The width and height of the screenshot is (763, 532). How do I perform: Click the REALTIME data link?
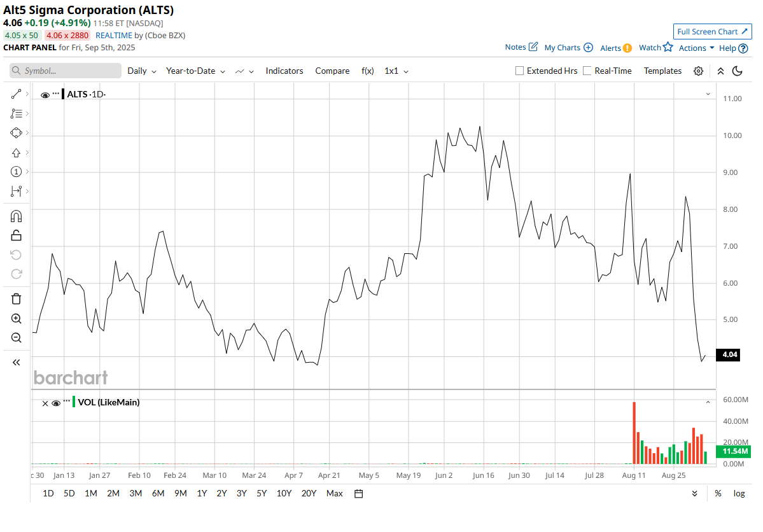click(x=113, y=35)
